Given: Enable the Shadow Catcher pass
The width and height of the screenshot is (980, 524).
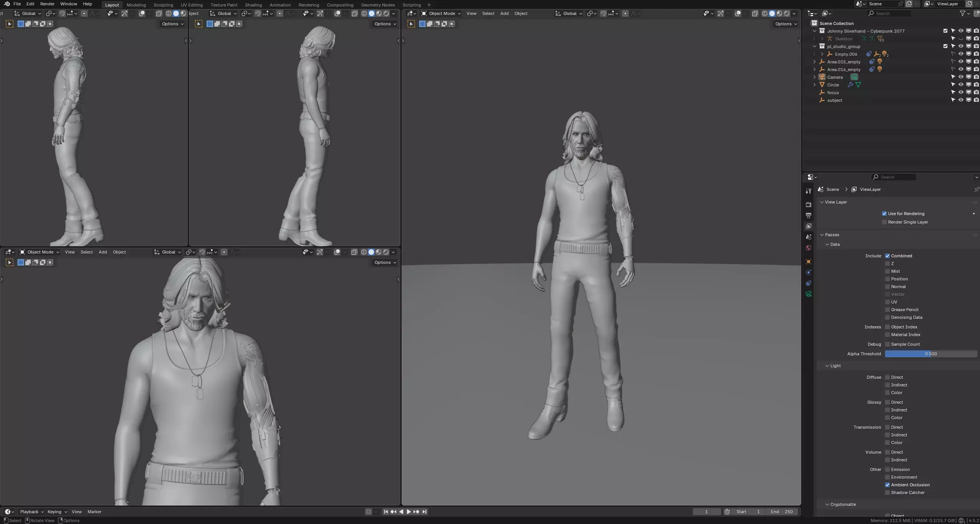Looking at the screenshot, I should [x=887, y=492].
